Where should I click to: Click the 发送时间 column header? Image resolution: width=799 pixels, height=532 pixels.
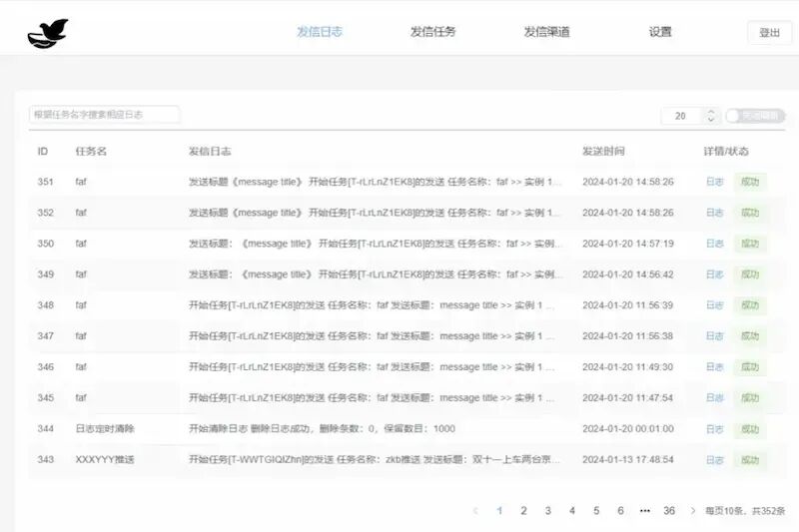[x=604, y=151]
